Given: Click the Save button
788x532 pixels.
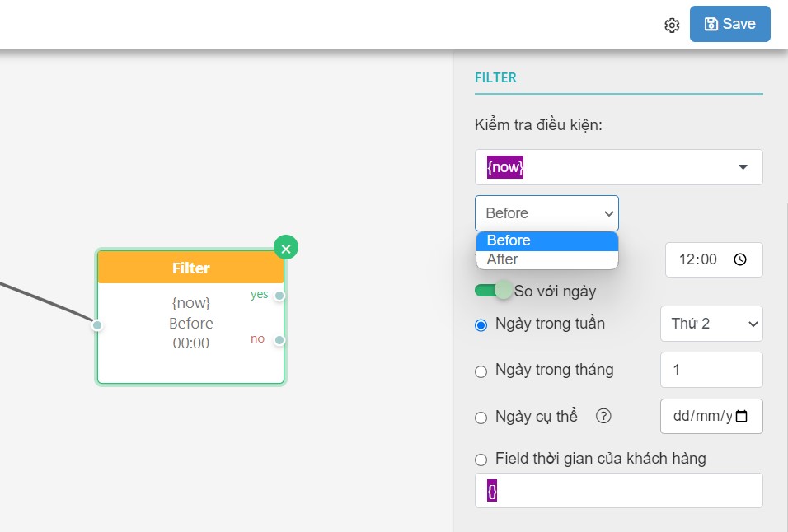Looking at the screenshot, I should [729, 24].
